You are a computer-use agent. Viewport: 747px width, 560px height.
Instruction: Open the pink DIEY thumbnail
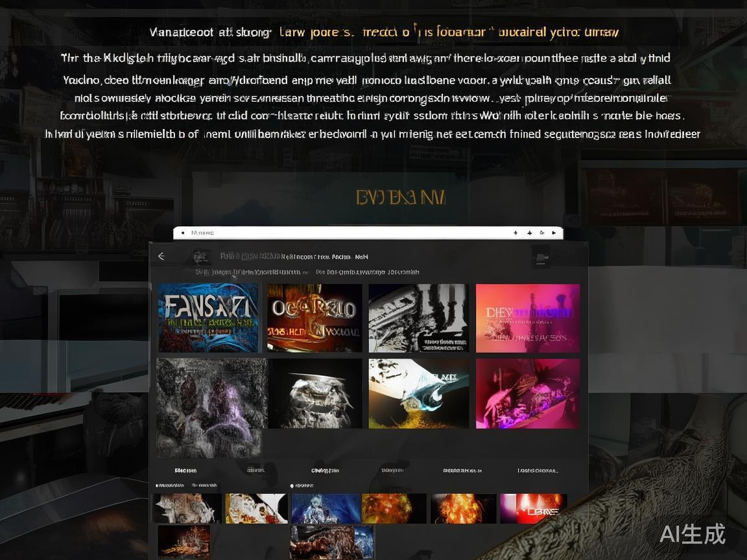[527, 318]
